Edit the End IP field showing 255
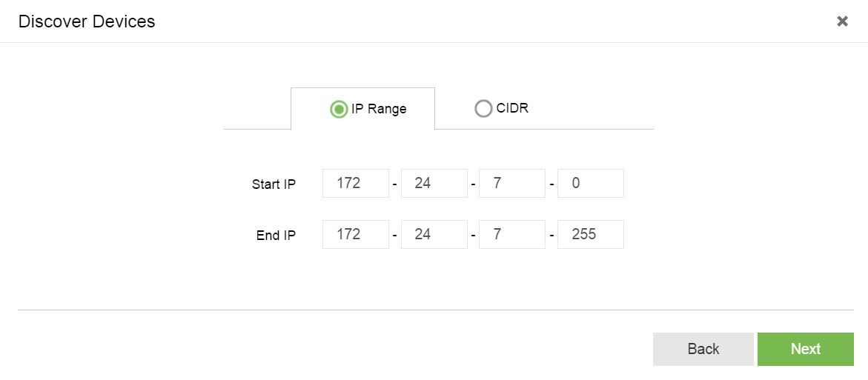 (x=590, y=235)
